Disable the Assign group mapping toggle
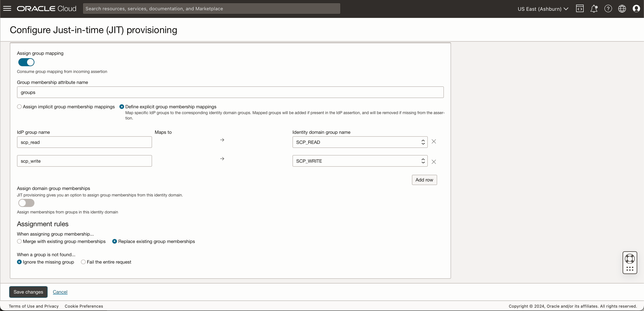Screen dimensions: 644x311 (x=26, y=62)
